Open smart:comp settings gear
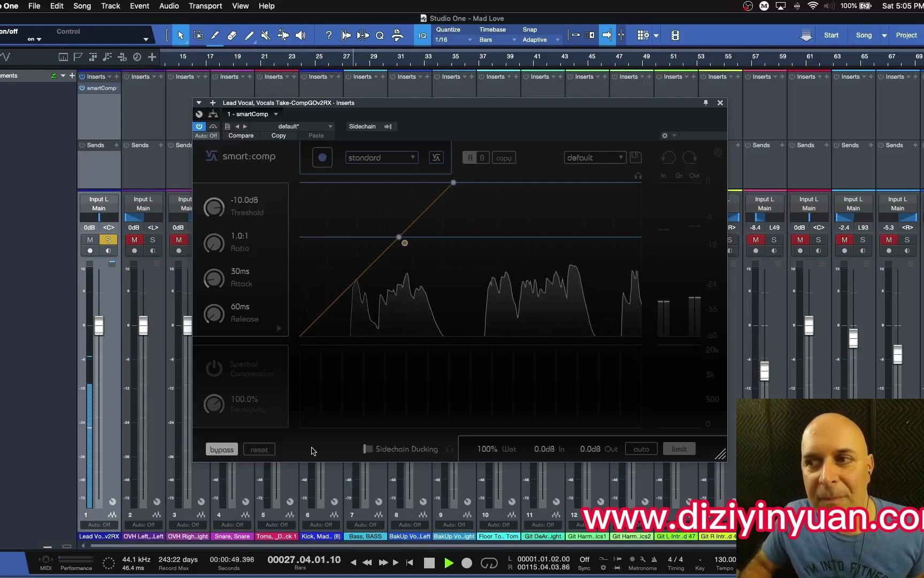The height and width of the screenshot is (578, 924). tap(718, 153)
